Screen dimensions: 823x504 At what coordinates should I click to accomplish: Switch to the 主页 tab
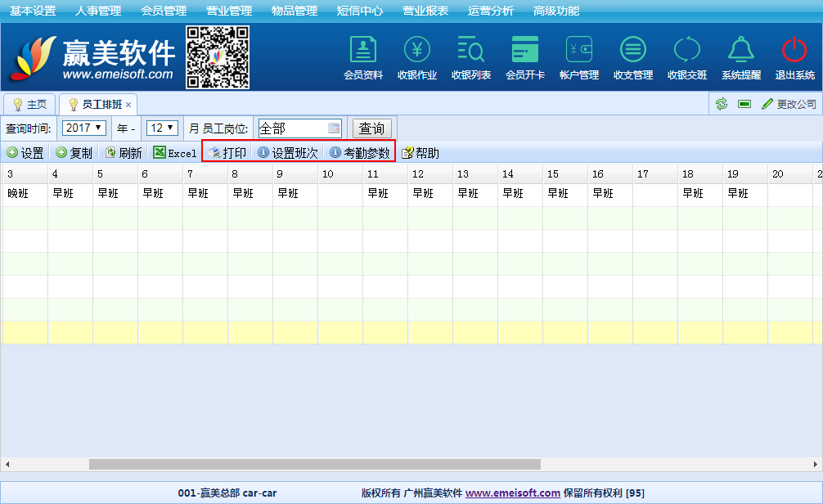pyautogui.click(x=30, y=105)
